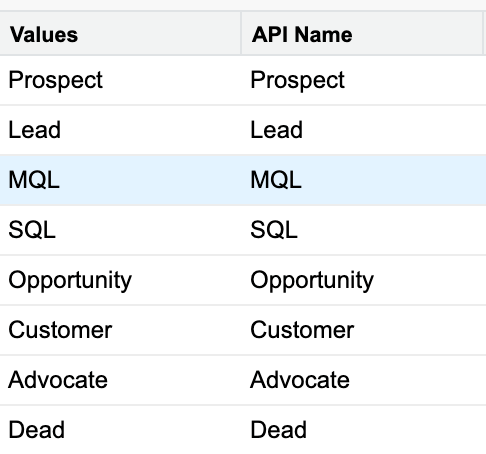Click the right edge divider of API Name header

483,33
